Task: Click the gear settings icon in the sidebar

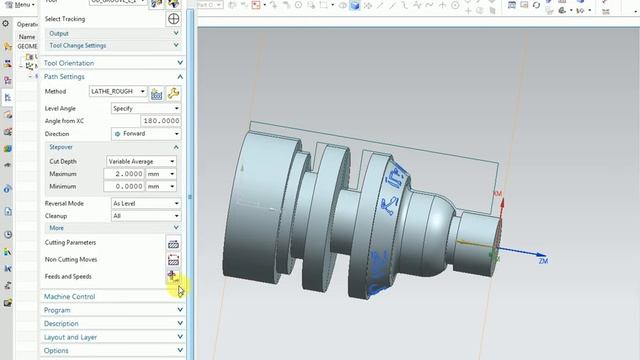Action: pyautogui.click(x=6, y=24)
